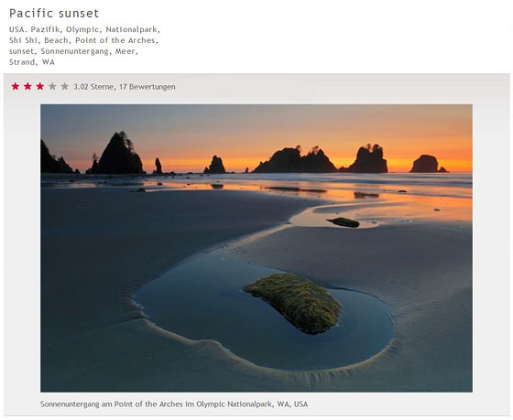This screenshot has height=420, width=513.
Task: Click the Sonnenuntergang keyword tag
Action: click(x=75, y=51)
